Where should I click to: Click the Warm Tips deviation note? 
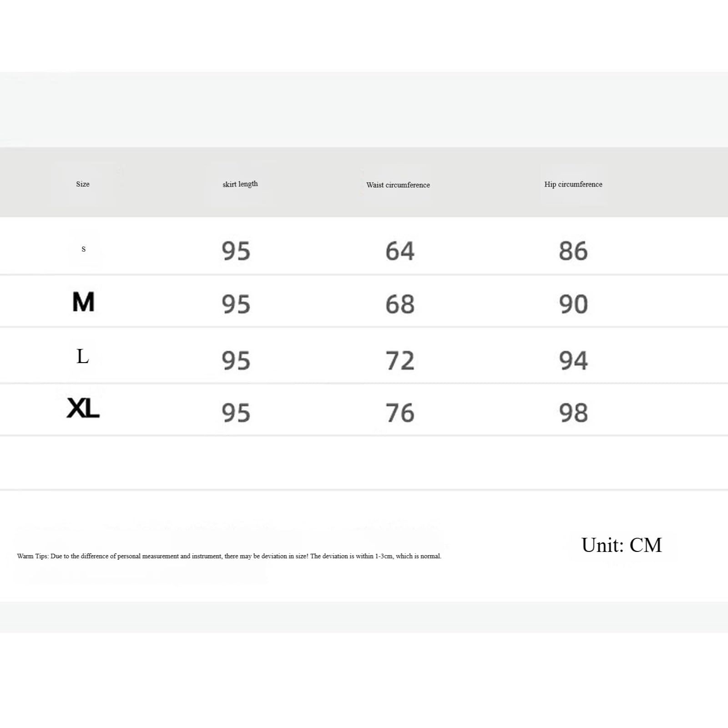click(x=229, y=556)
